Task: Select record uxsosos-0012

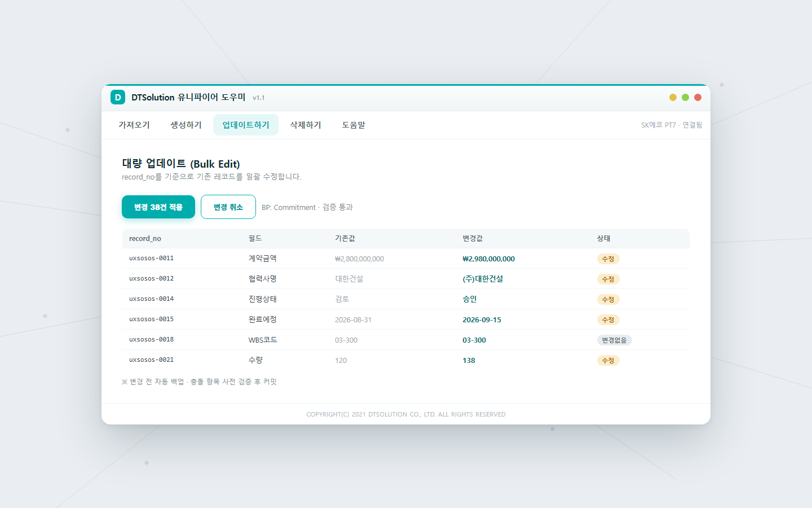Action: [x=151, y=279]
